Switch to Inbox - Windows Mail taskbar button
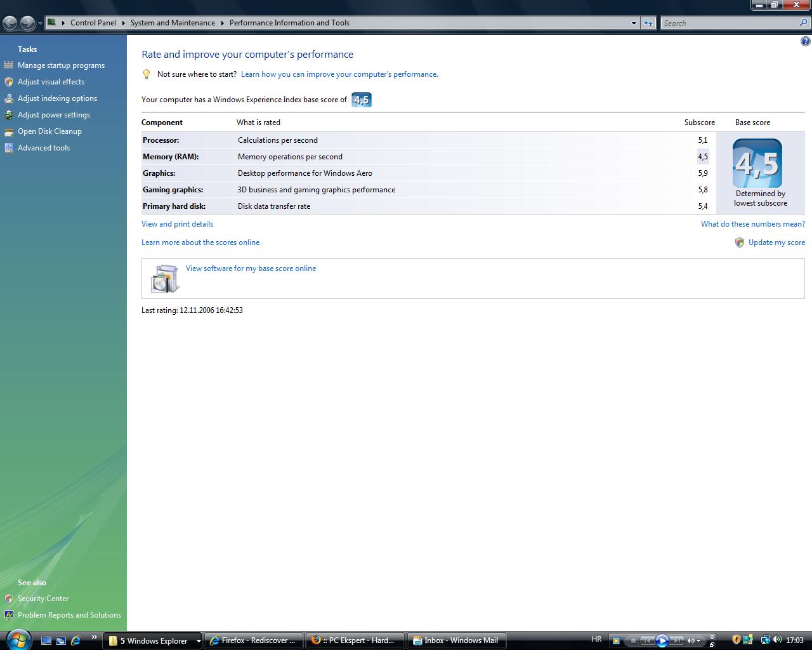Screen dimensions: 812x650 pyautogui.click(x=457, y=640)
